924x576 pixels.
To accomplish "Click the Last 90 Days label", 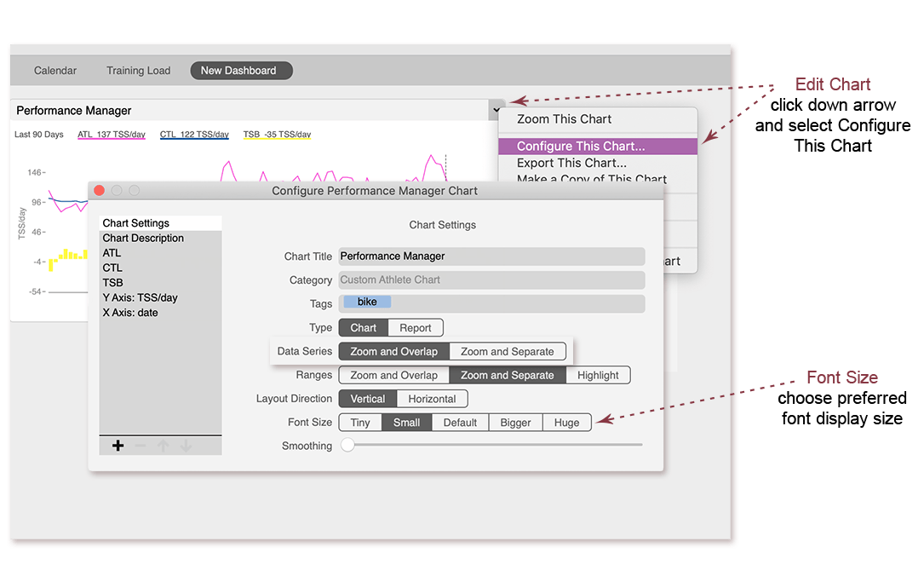I will [x=39, y=135].
